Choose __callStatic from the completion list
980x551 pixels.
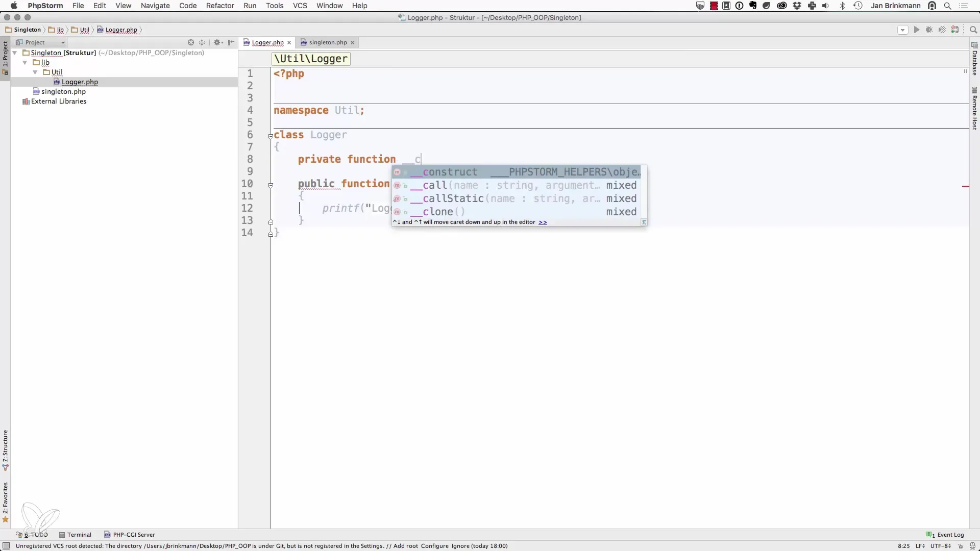pyautogui.click(x=516, y=198)
